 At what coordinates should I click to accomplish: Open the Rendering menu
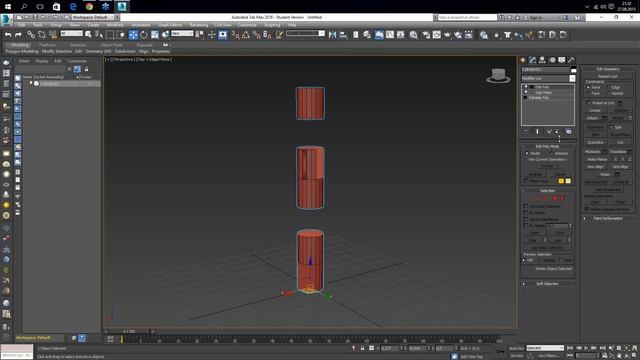point(199,25)
